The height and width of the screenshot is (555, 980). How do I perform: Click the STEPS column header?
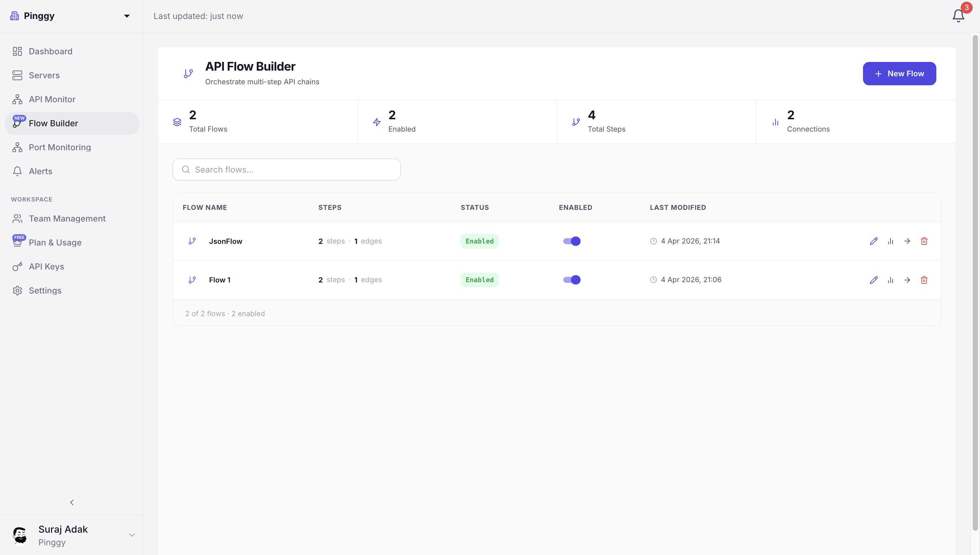(330, 207)
